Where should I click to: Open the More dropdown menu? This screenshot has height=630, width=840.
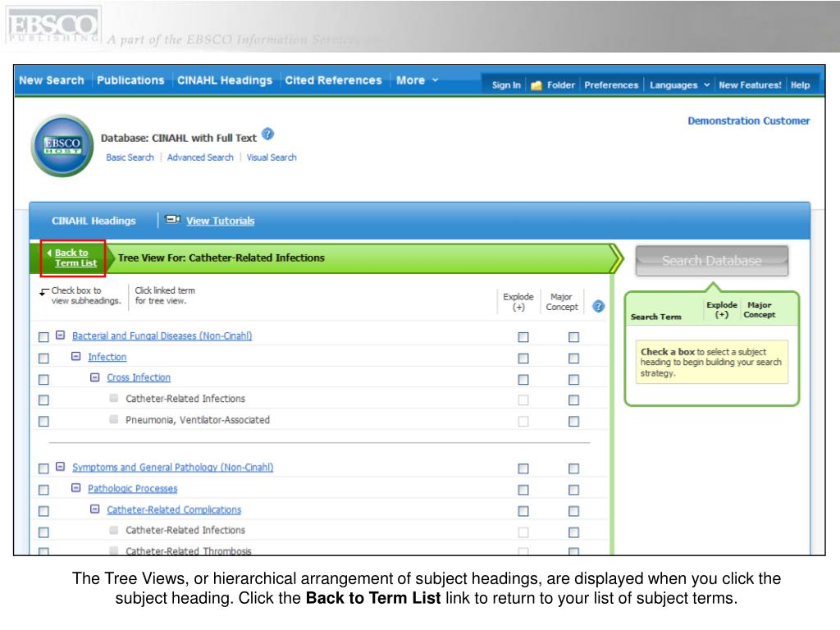417,80
